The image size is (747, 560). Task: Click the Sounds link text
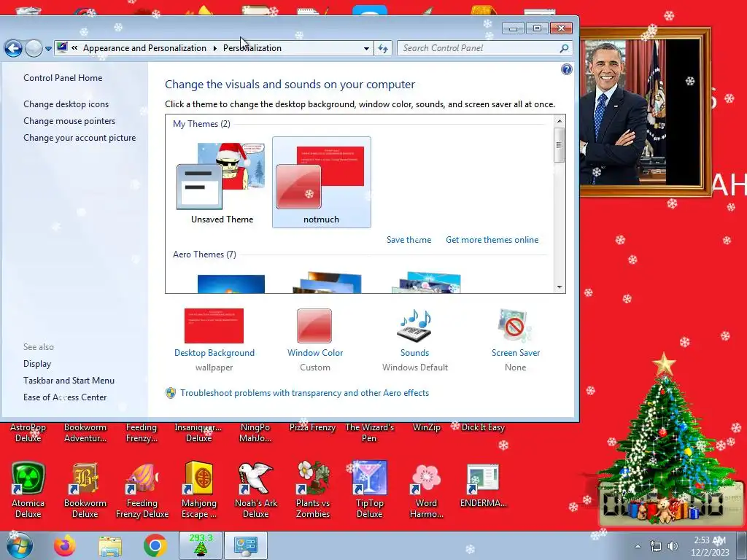pos(414,353)
